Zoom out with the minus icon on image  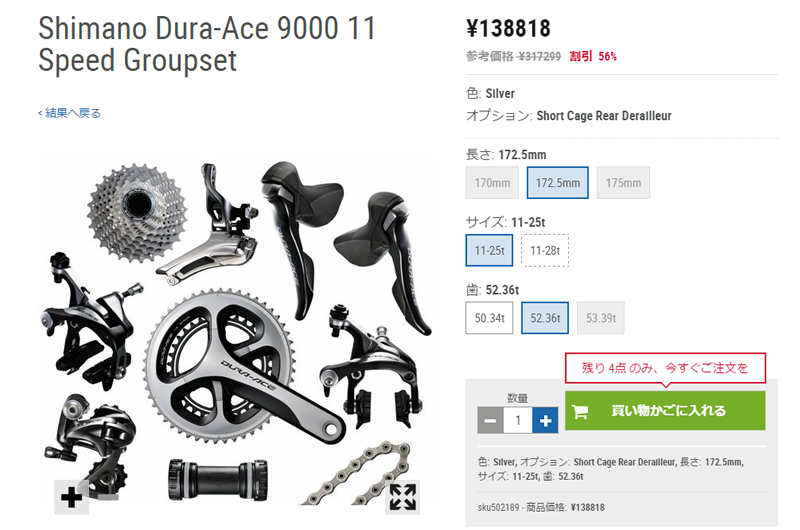[x=106, y=497]
